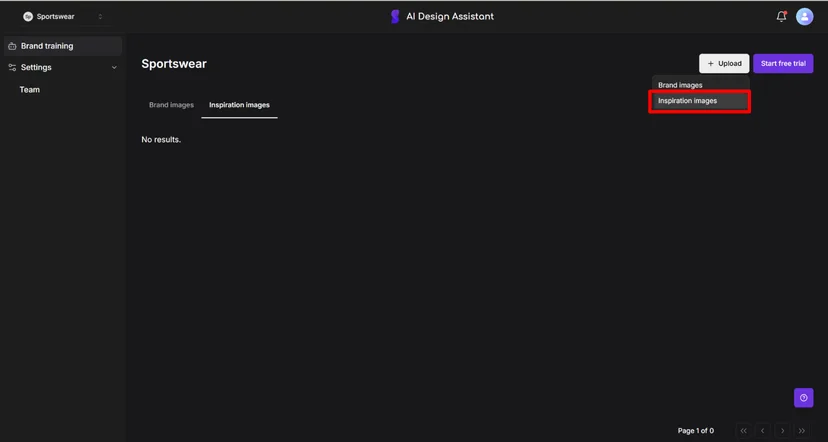The height and width of the screenshot is (442, 828).
Task: Click the Sportswear page heading
Action: tap(174, 64)
